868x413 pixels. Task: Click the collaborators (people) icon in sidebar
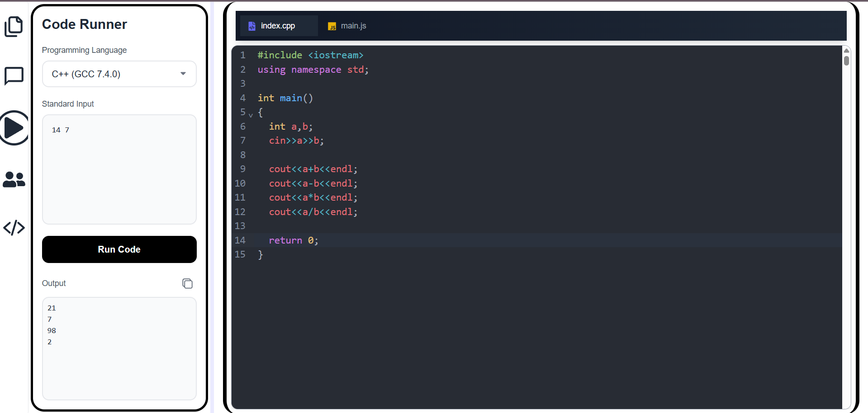14,180
